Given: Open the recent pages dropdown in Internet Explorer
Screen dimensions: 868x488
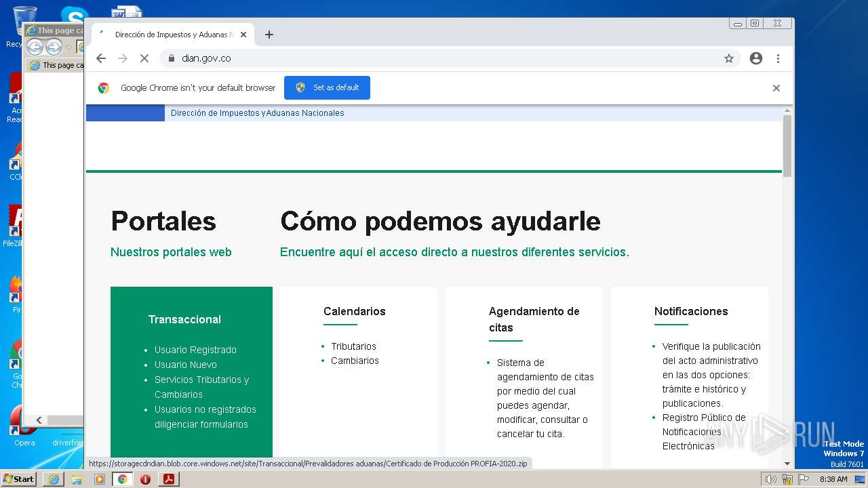Looking at the screenshot, I should (x=68, y=47).
